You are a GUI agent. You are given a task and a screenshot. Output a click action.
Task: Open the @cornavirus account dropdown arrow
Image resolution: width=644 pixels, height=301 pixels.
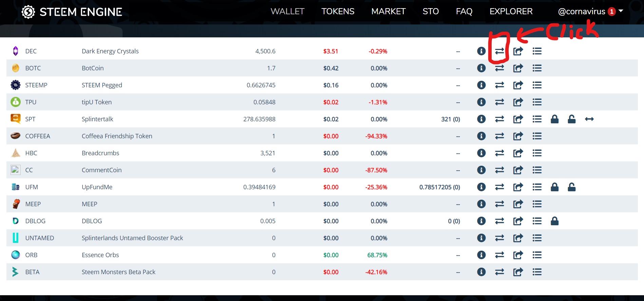[x=621, y=11]
